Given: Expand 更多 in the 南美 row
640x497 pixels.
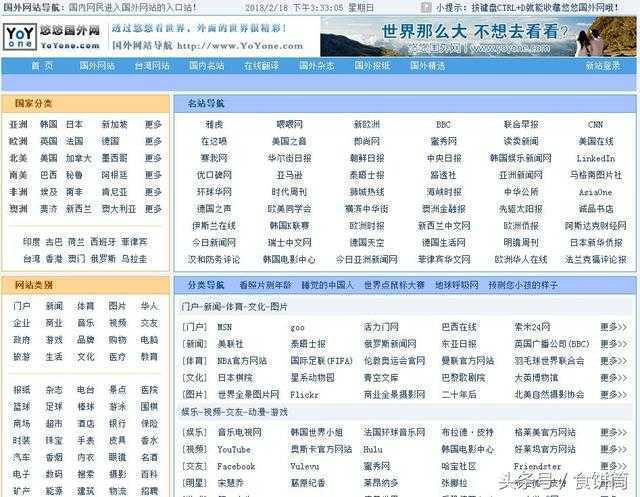Looking at the screenshot, I should [153, 175].
